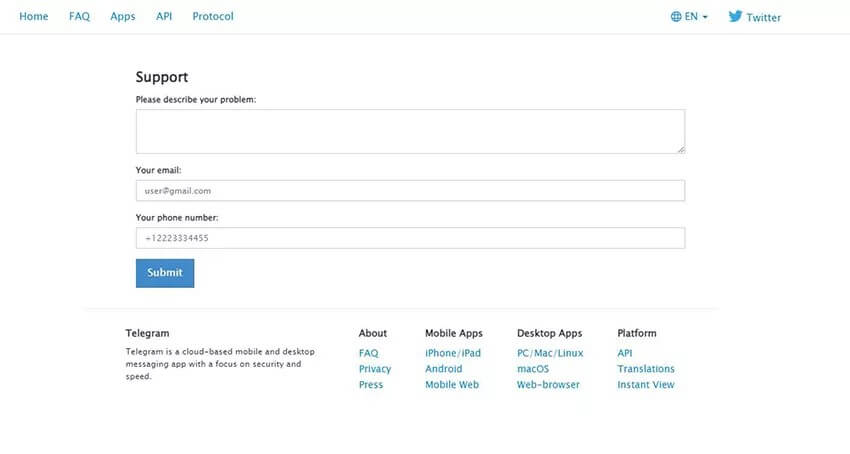This screenshot has height=454, width=850.
Task: Focus the email input field
Action: (x=410, y=190)
